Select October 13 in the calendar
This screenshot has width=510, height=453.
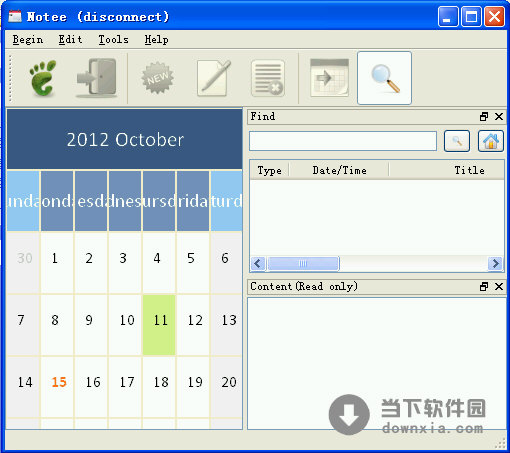click(226, 325)
